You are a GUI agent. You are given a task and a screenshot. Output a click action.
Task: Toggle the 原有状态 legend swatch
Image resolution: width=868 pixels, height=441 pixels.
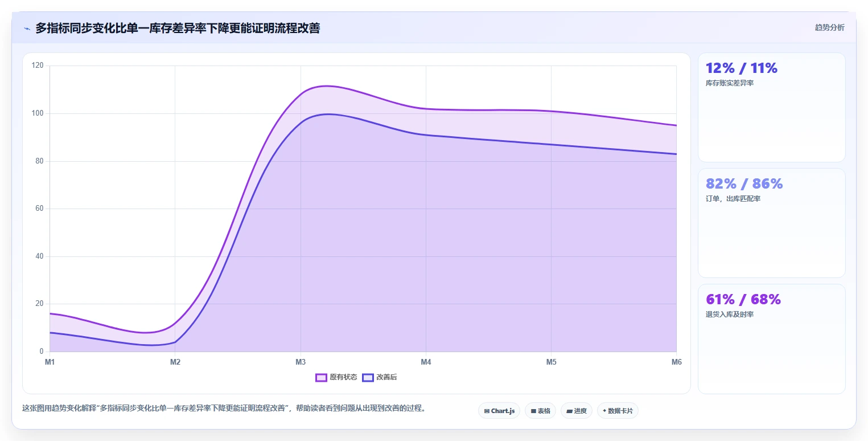tap(321, 377)
